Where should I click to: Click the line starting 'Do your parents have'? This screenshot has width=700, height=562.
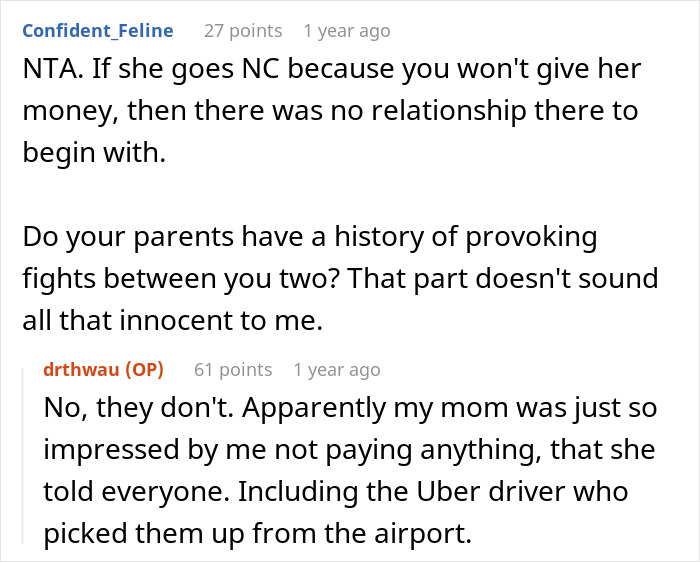point(309,238)
